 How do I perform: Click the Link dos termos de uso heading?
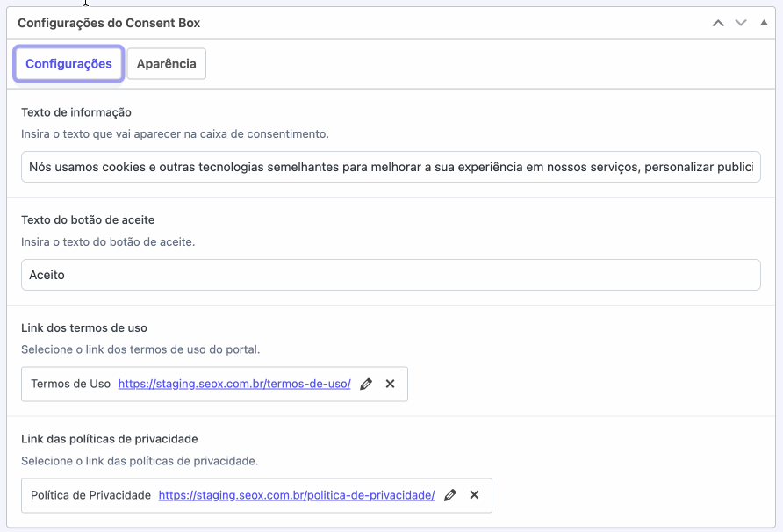[84, 327]
